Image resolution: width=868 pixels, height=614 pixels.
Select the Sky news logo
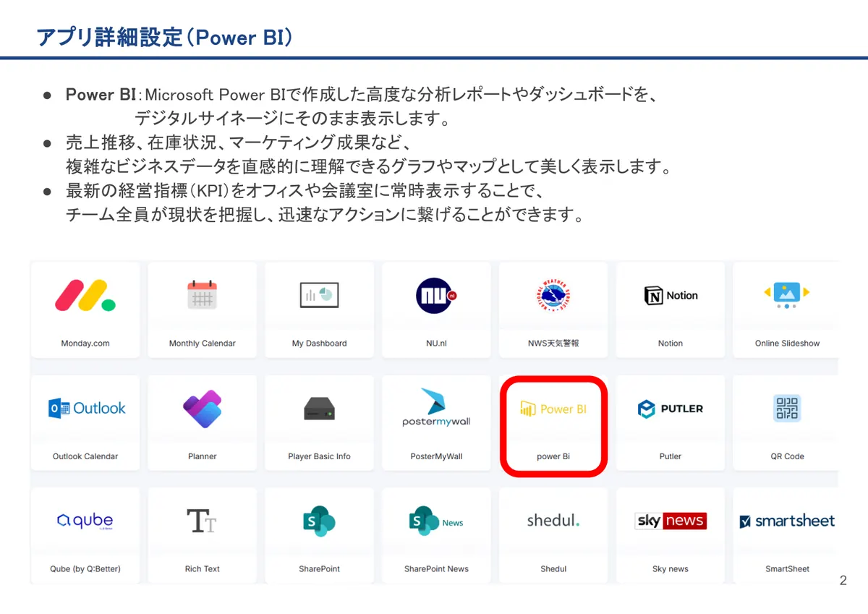point(671,521)
